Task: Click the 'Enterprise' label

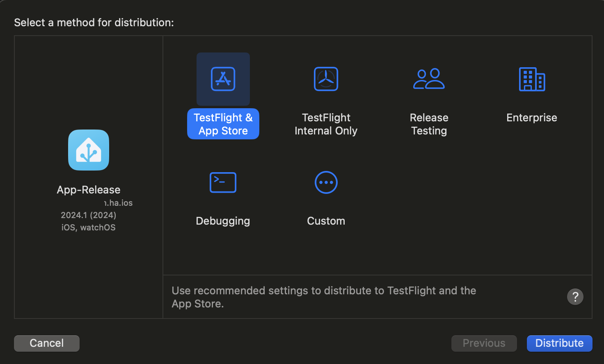Action: pyautogui.click(x=532, y=118)
